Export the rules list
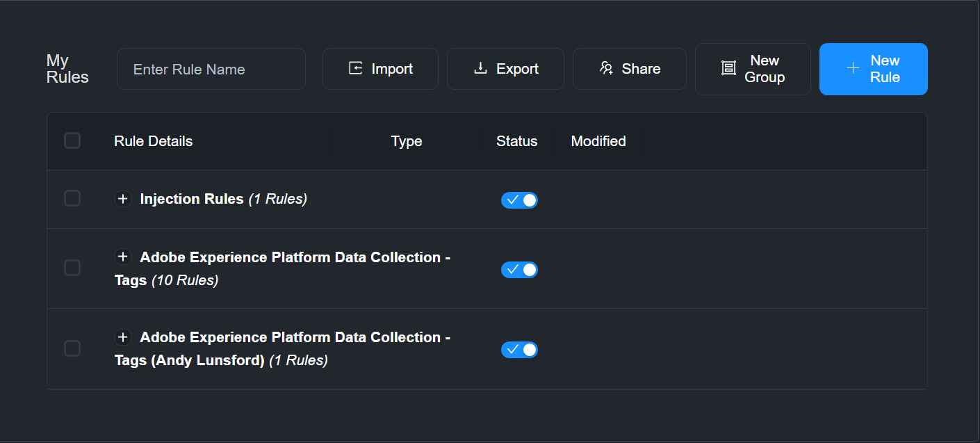980x443 pixels. pos(505,69)
